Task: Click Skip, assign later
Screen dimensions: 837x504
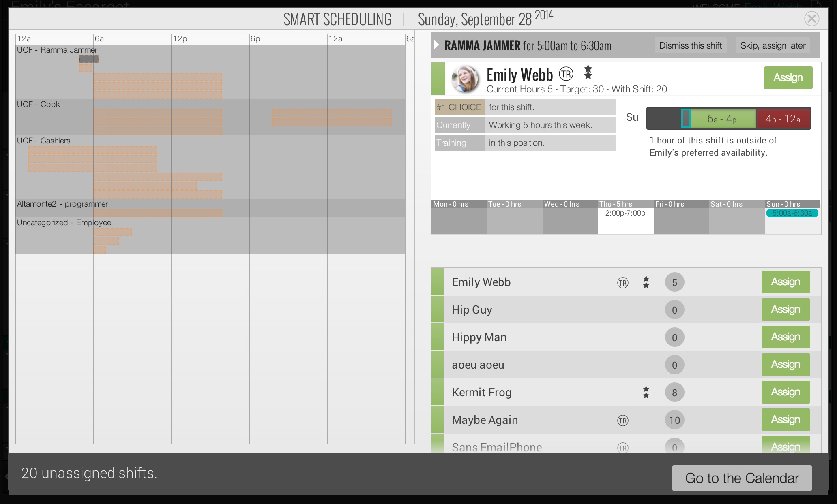Action: tap(773, 45)
